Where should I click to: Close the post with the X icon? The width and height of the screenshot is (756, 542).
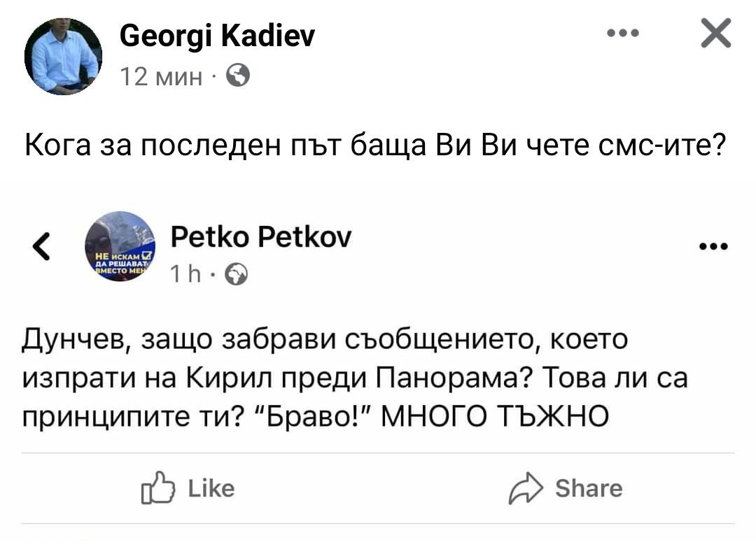pos(715,34)
